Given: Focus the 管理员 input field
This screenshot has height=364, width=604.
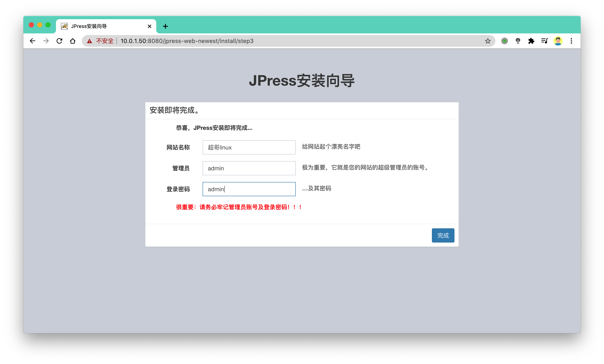Looking at the screenshot, I should pyautogui.click(x=249, y=168).
